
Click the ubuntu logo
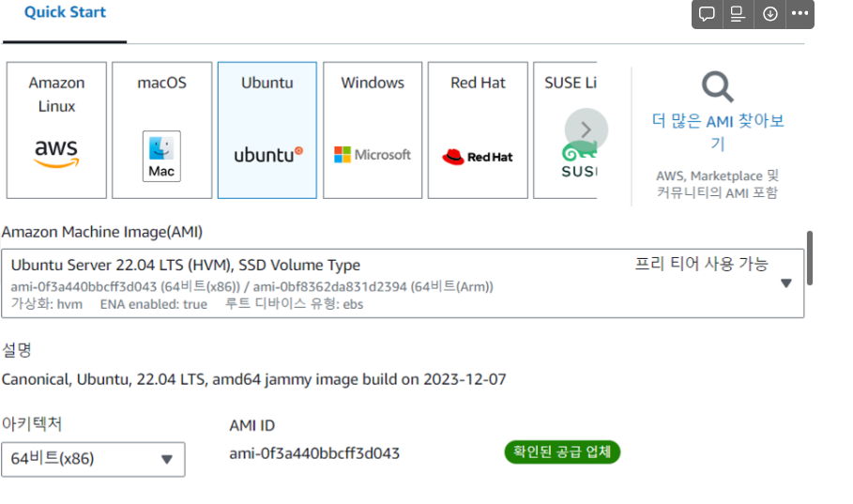(268, 155)
